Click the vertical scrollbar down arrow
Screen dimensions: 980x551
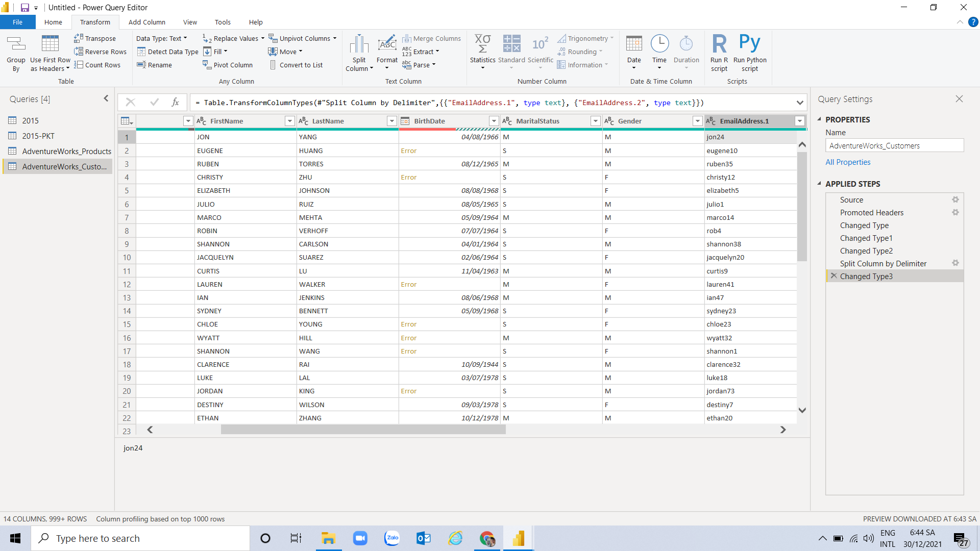(x=802, y=410)
